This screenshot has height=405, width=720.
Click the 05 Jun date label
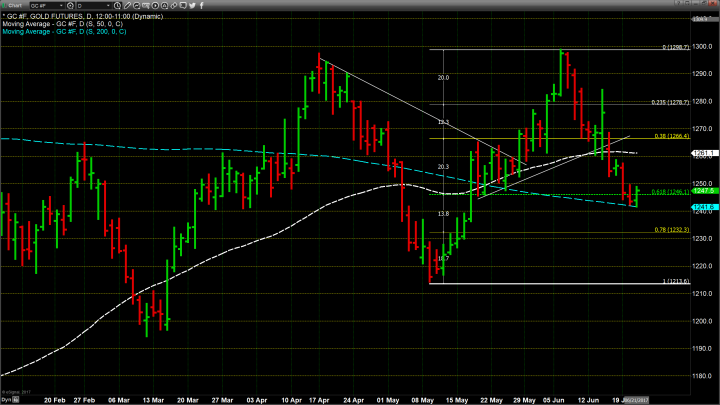[x=553, y=400]
